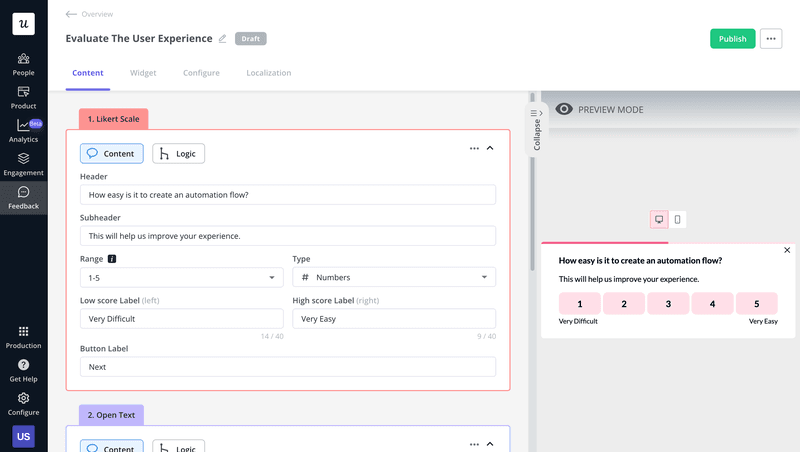
Task: Select Content sub-tab in Likert Scale block
Action: (112, 154)
